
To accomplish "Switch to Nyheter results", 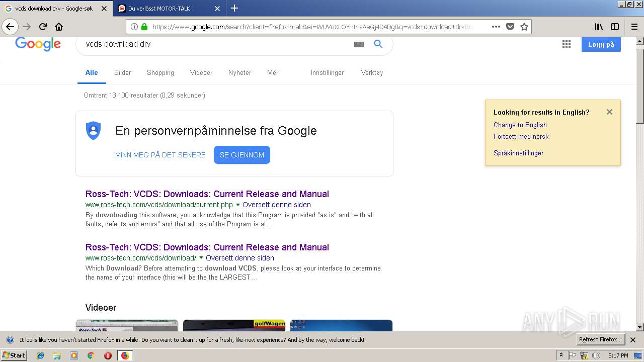I will point(239,73).
